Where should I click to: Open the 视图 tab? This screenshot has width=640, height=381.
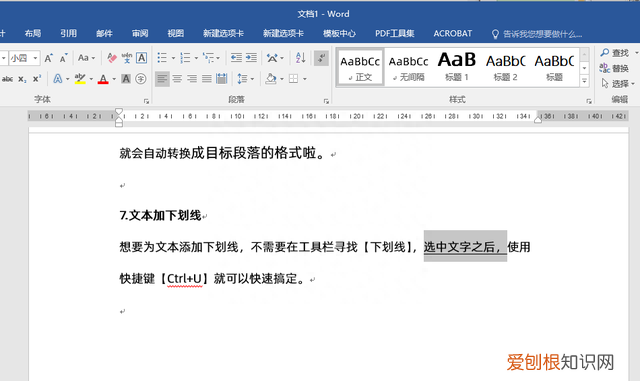[176, 33]
